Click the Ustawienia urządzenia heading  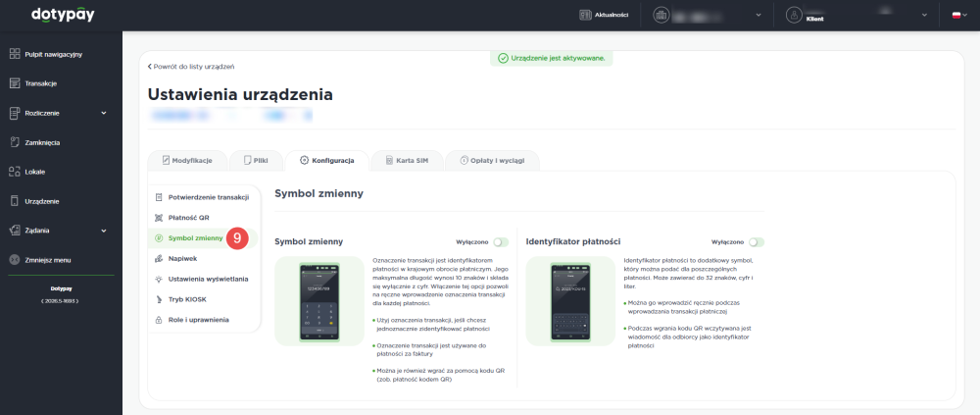click(x=240, y=94)
